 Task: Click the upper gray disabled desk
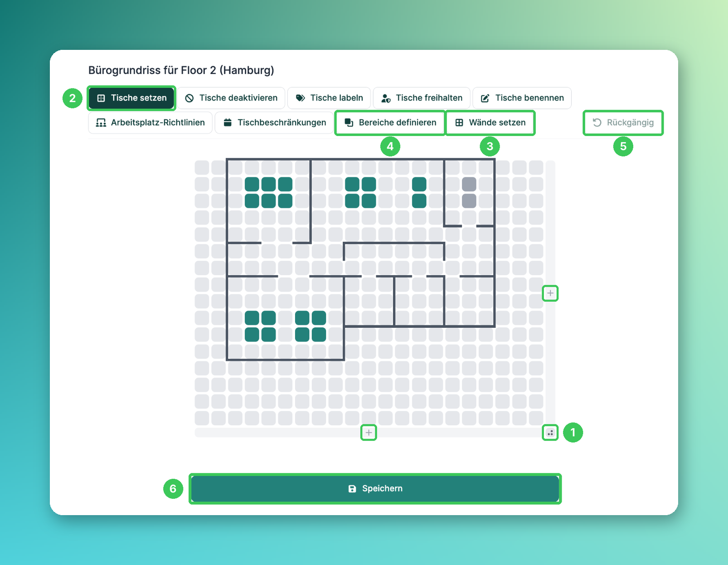469,184
